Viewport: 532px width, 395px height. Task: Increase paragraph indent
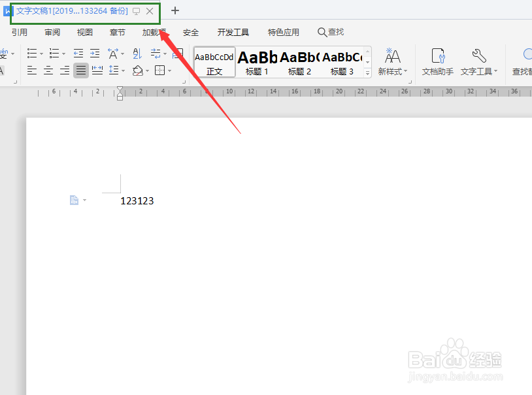pyautogui.click(x=95, y=54)
